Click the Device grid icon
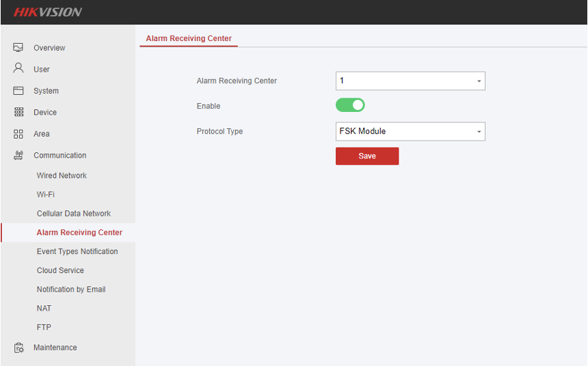Viewport: 588px width, 366px height. pyautogui.click(x=18, y=112)
